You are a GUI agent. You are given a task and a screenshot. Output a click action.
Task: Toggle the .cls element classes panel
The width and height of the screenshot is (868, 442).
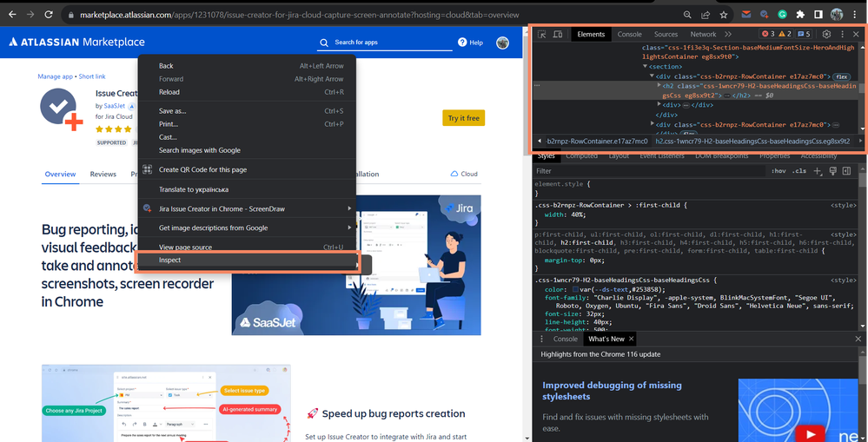pos(798,171)
